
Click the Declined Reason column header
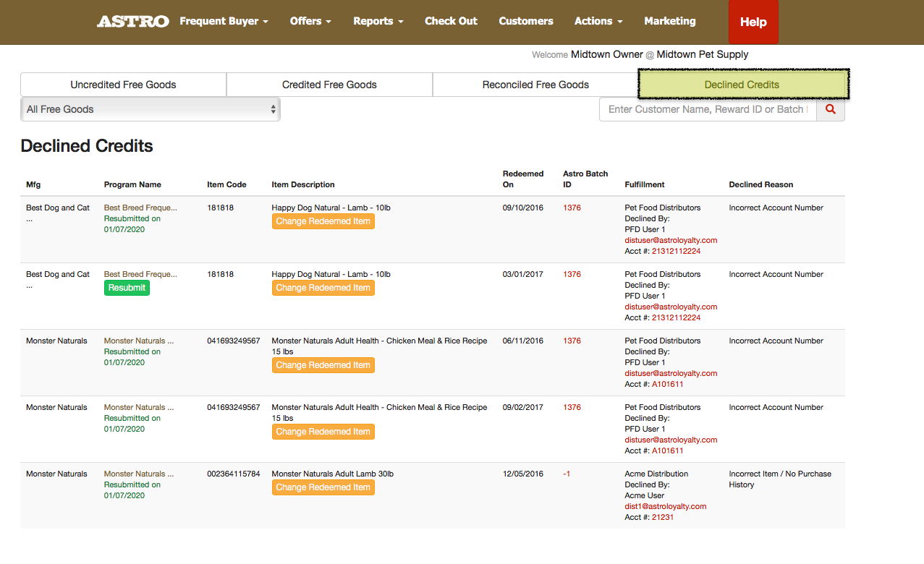click(x=760, y=184)
